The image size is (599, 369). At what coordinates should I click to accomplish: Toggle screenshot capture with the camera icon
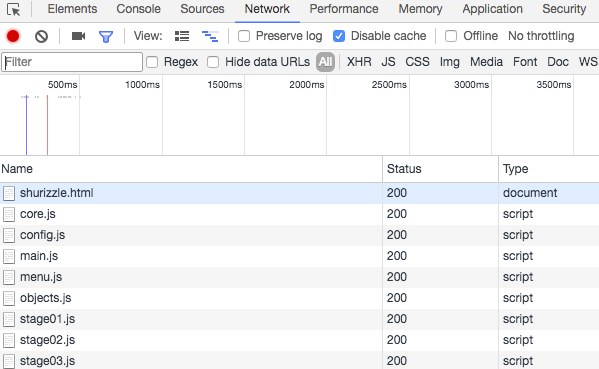tap(78, 36)
